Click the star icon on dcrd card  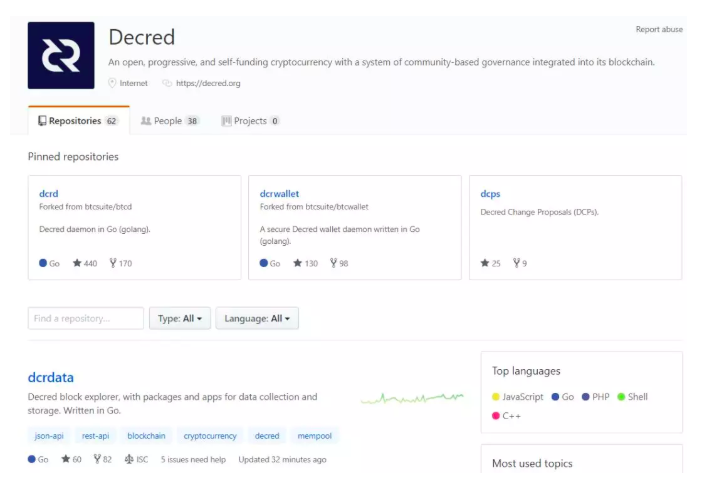[x=77, y=263]
